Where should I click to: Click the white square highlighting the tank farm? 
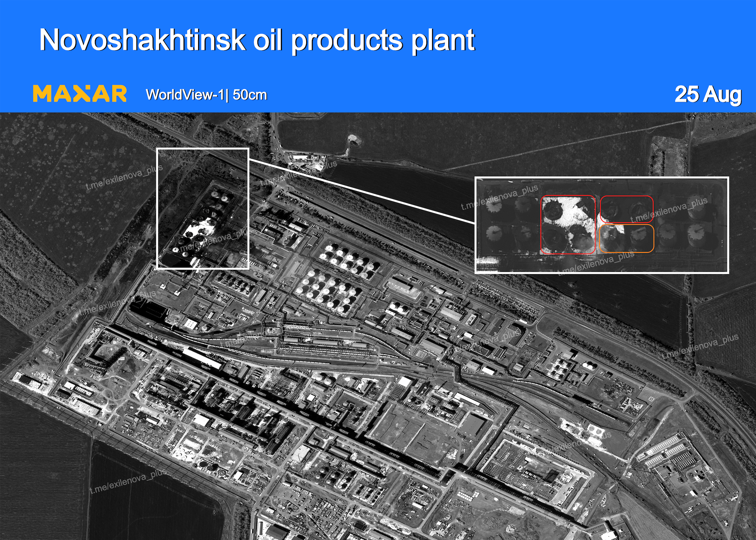point(203,208)
